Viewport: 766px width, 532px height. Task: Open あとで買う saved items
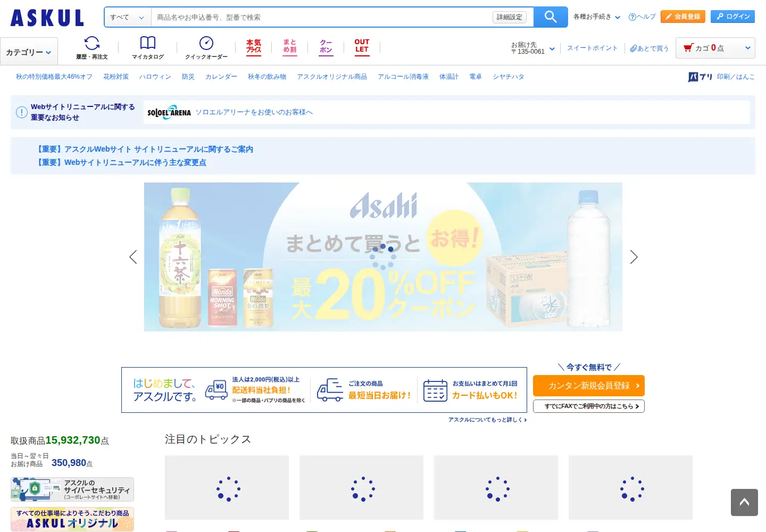tap(650, 48)
